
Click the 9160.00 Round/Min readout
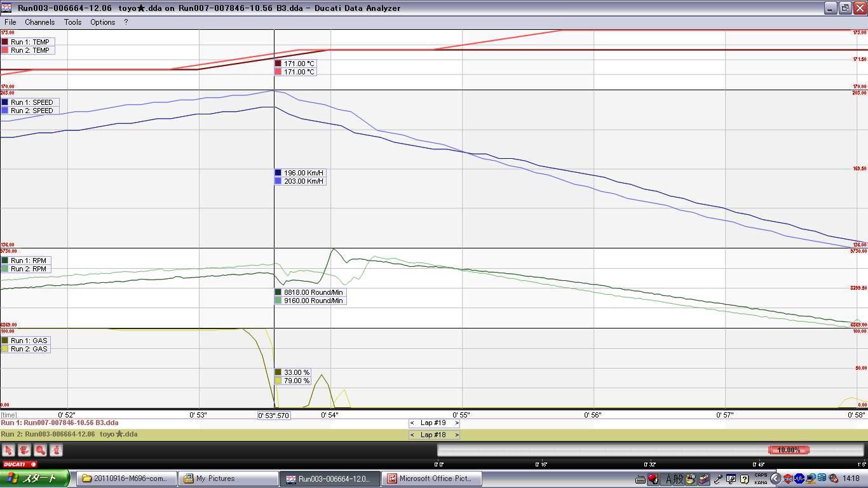point(310,301)
